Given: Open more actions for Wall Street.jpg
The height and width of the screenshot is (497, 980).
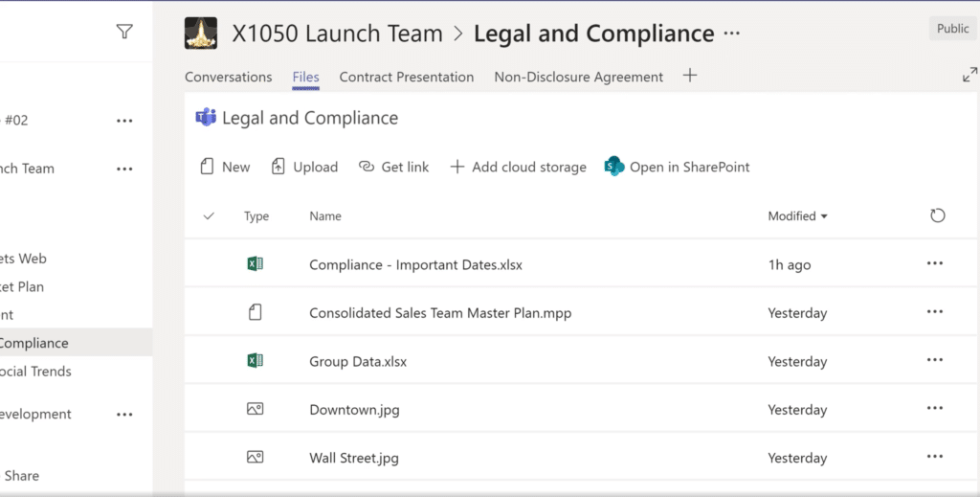Looking at the screenshot, I should click(x=935, y=457).
